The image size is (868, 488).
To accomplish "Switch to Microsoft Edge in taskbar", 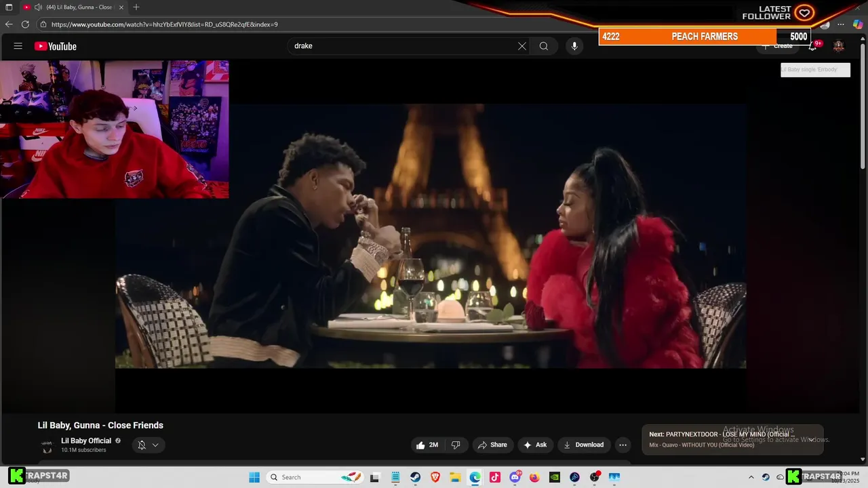I will 475,477.
